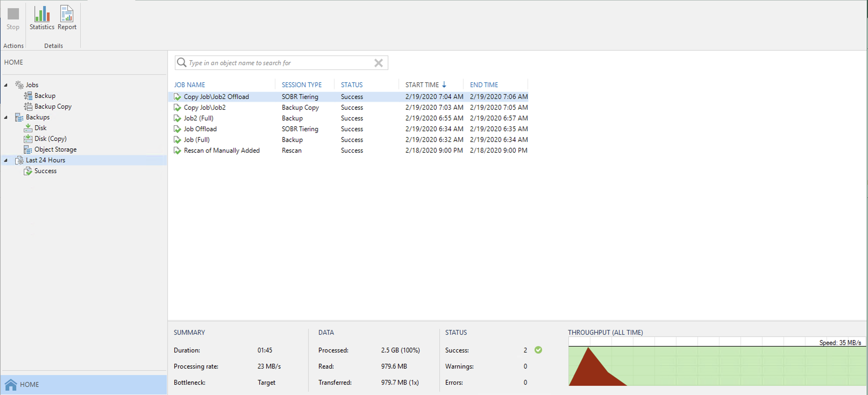Viewport: 868px width, 395px height.
Task: Sort by END TIME column
Action: (x=484, y=85)
